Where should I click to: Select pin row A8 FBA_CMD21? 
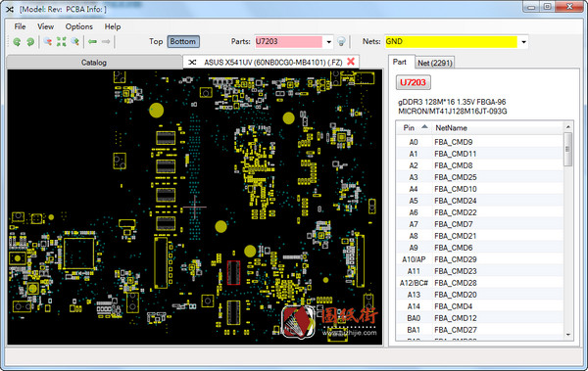[x=479, y=236]
